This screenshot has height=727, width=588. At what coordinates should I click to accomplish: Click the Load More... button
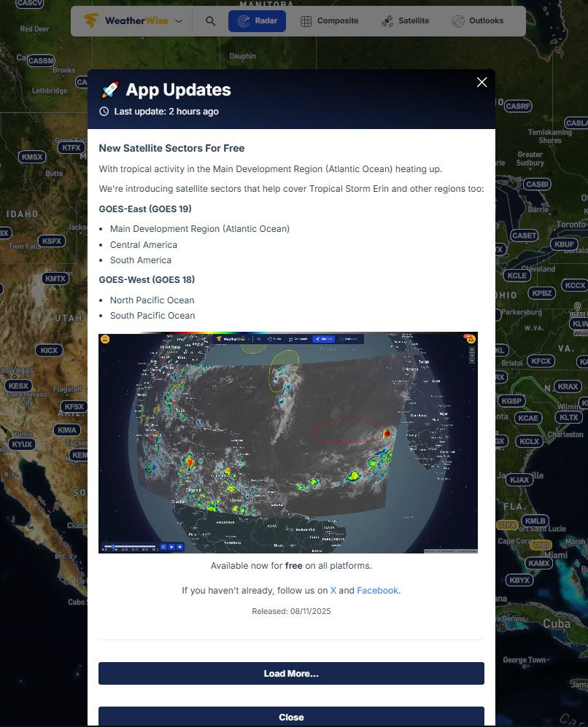click(291, 673)
